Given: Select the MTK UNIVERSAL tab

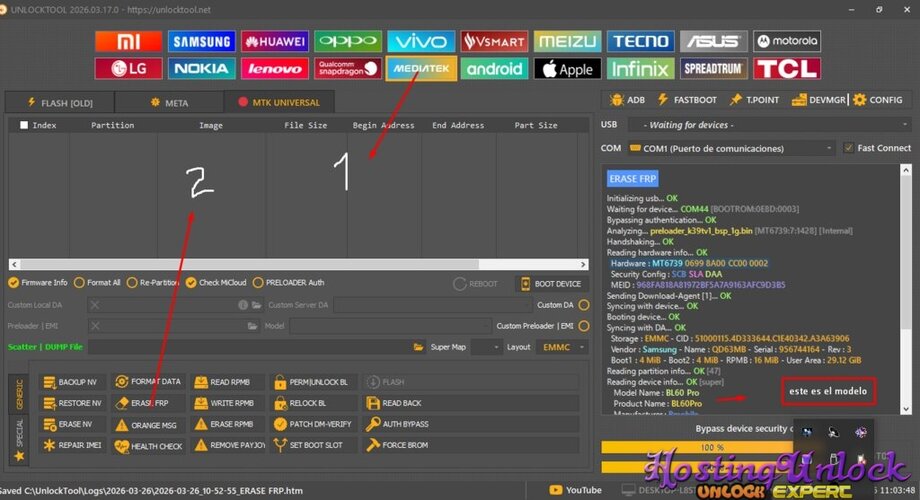Looking at the screenshot, I should (279, 102).
